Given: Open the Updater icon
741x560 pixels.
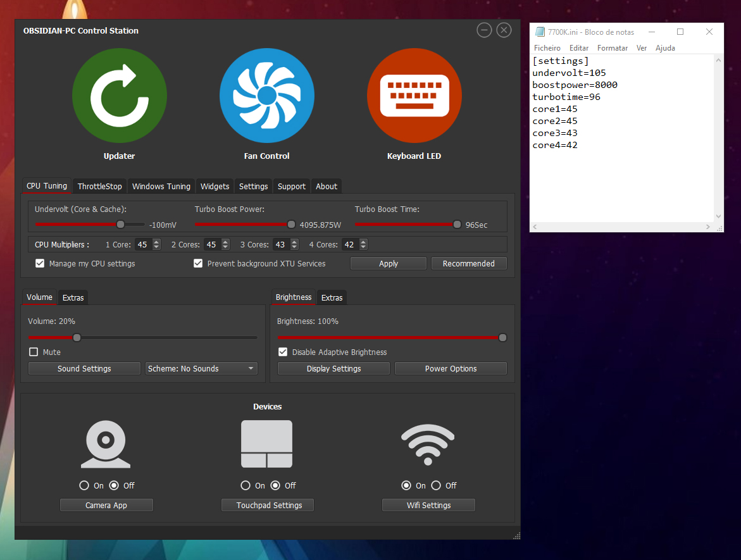Looking at the screenshot, I should [120, 96].
